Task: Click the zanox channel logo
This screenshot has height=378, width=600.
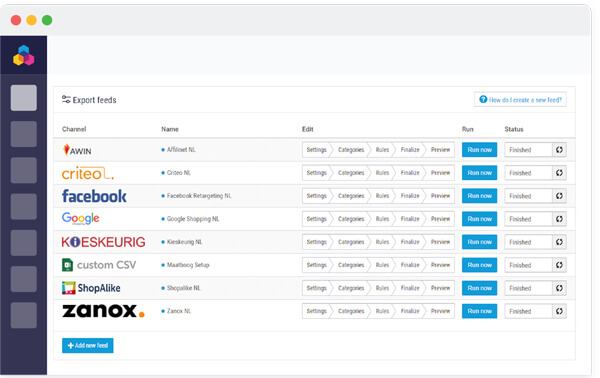Action: coord(103,311)
